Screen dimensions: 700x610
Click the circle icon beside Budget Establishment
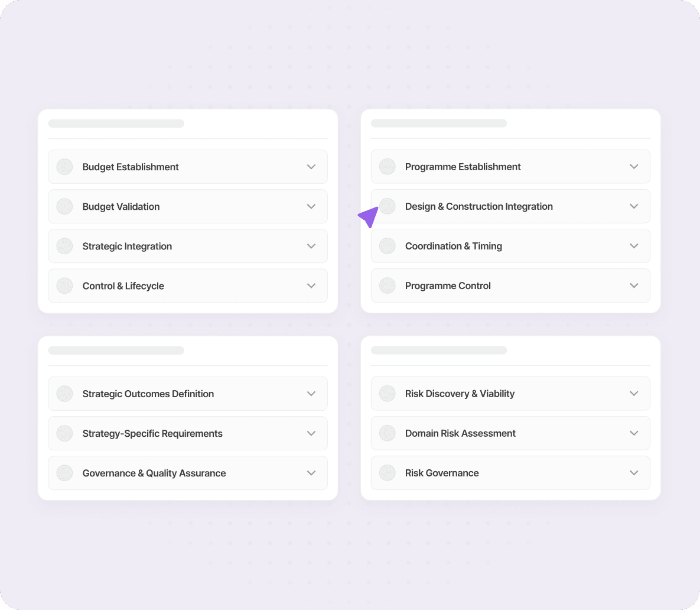pyautogui.click(x=64, y=166)
